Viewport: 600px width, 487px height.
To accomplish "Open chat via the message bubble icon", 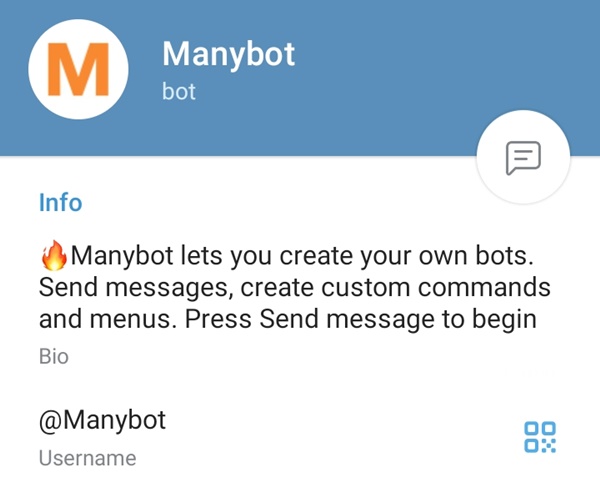I will point(523,158).
